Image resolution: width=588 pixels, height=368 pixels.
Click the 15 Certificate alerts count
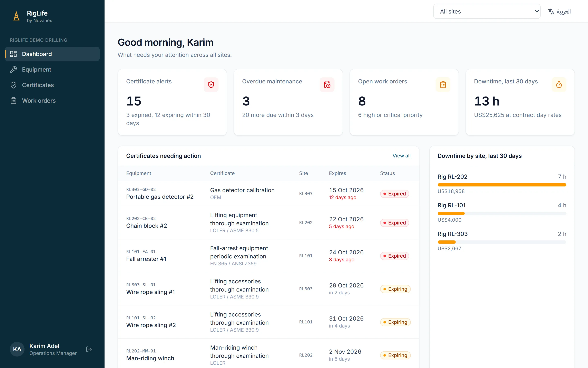coord(134,101)
